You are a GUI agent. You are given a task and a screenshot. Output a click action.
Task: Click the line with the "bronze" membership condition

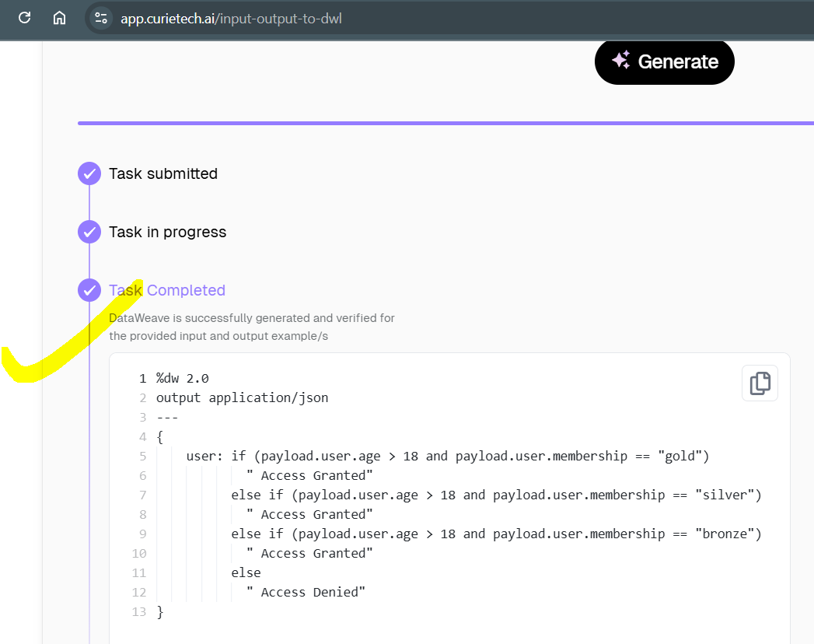click(x=496, y=534)
